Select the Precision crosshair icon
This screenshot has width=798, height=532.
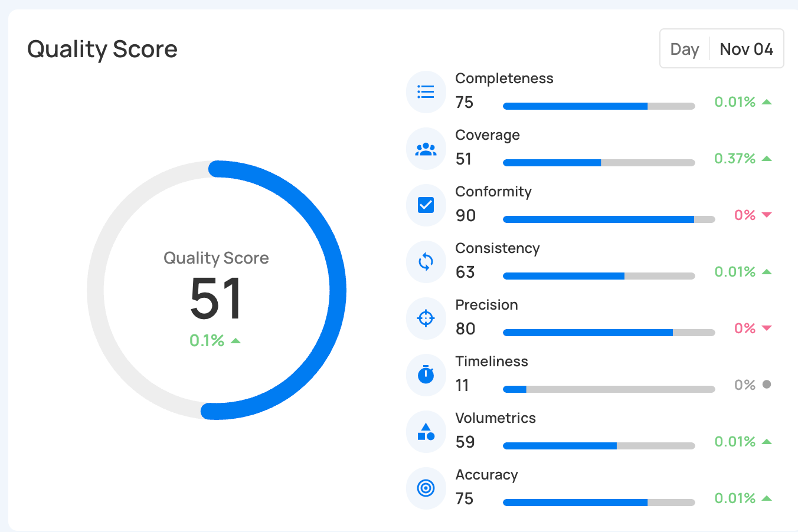(x=426, y=318)
